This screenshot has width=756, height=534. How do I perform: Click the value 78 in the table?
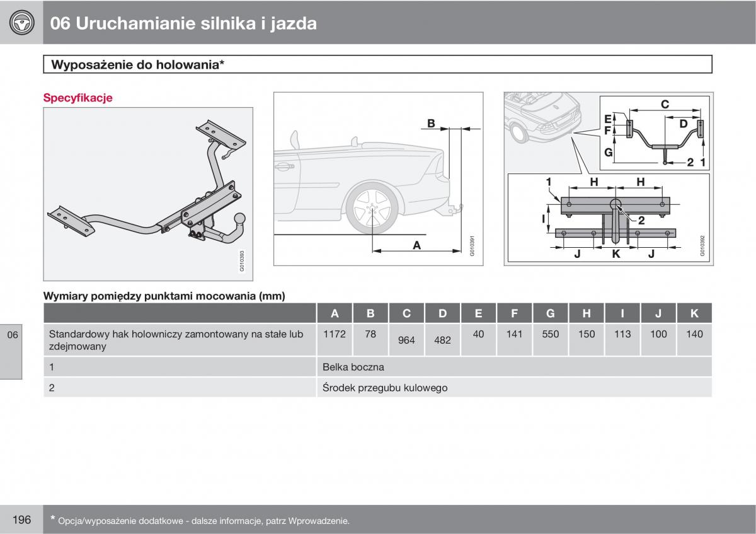370,334
